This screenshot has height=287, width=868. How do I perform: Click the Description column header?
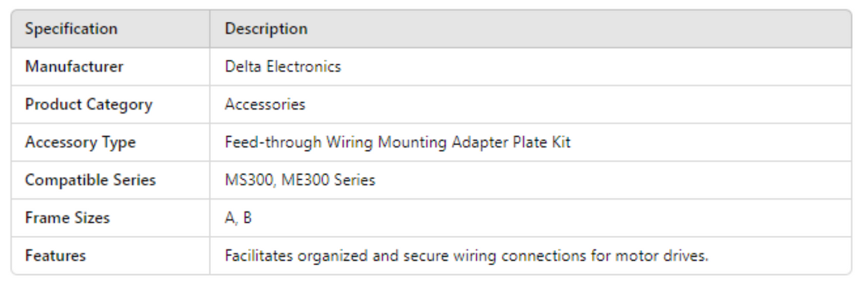266,29
